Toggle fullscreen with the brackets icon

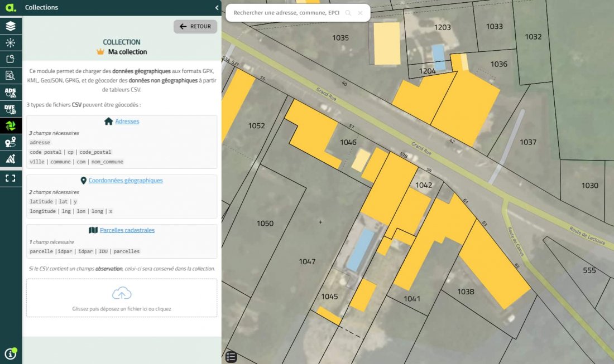click(x=11, y=178)
